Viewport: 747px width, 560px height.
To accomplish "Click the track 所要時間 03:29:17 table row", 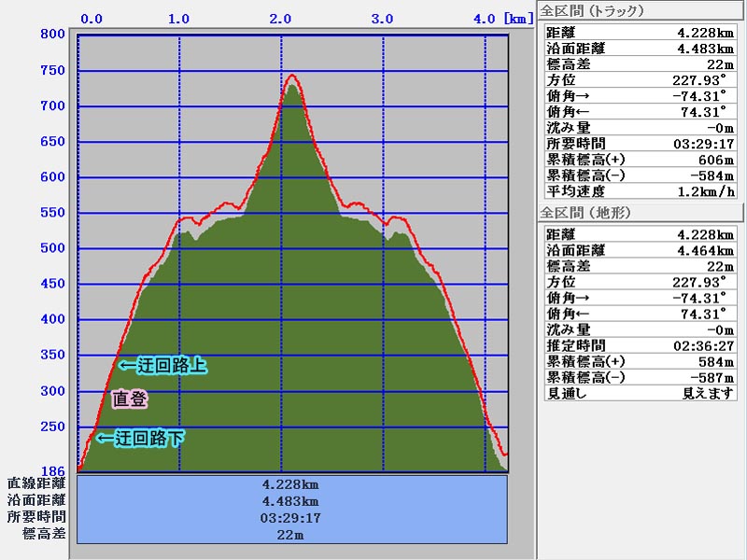I will 639,144.
